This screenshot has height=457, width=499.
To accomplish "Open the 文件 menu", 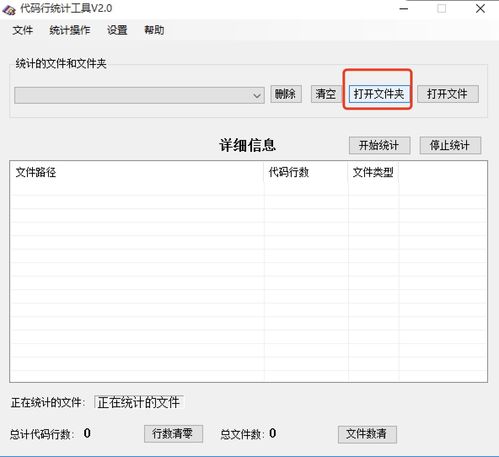I will (x=23, y=30).
